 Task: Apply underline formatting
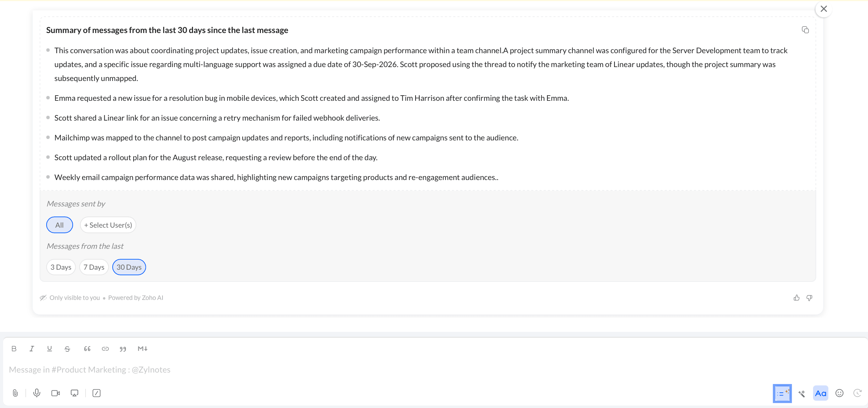(x=49, y=349)
